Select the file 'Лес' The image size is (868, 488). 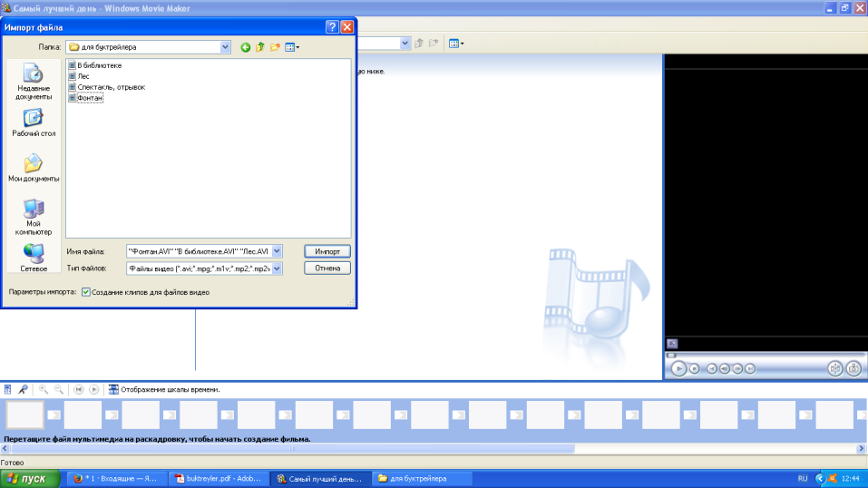click(x=79, y=76)
